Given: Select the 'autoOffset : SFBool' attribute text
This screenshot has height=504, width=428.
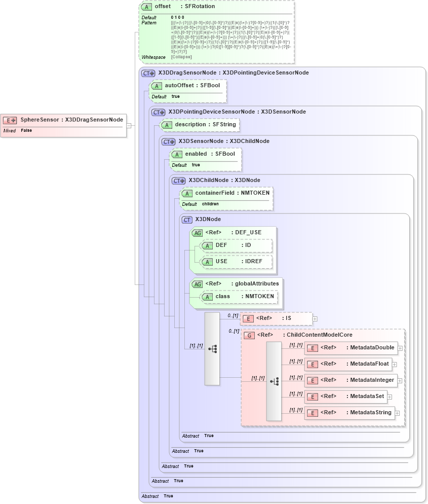Looking at the screenshot, I should coord(192,85).
